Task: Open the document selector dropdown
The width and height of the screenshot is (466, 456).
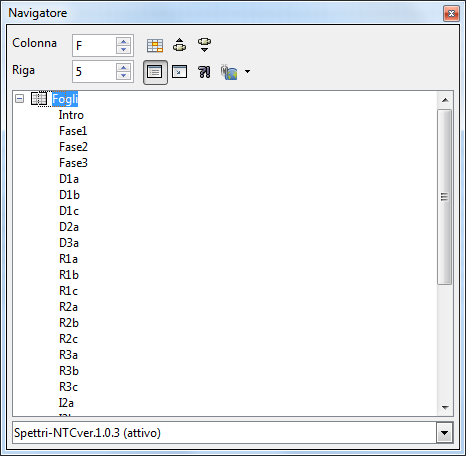Action: (444, 433)
